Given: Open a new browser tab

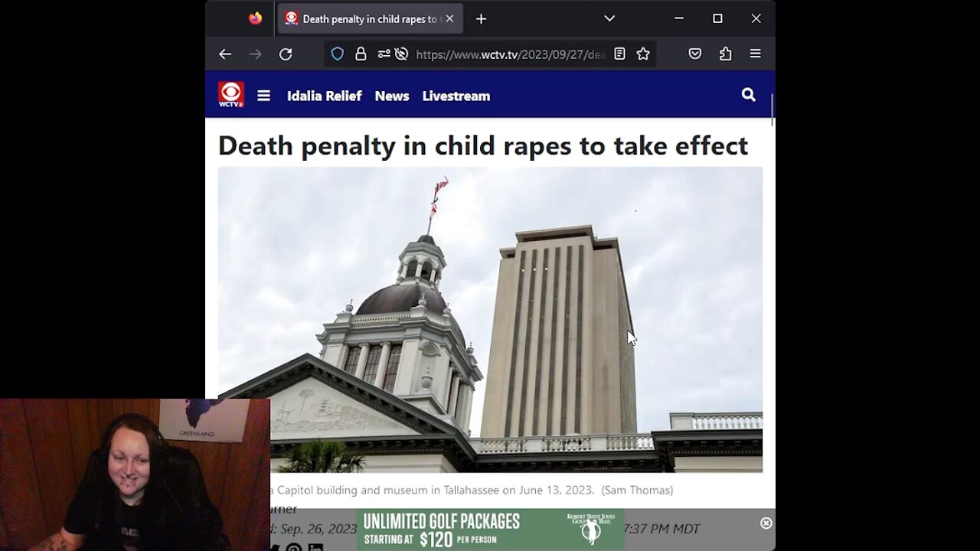Looking at the screenshot, I should tap(481, 18).
